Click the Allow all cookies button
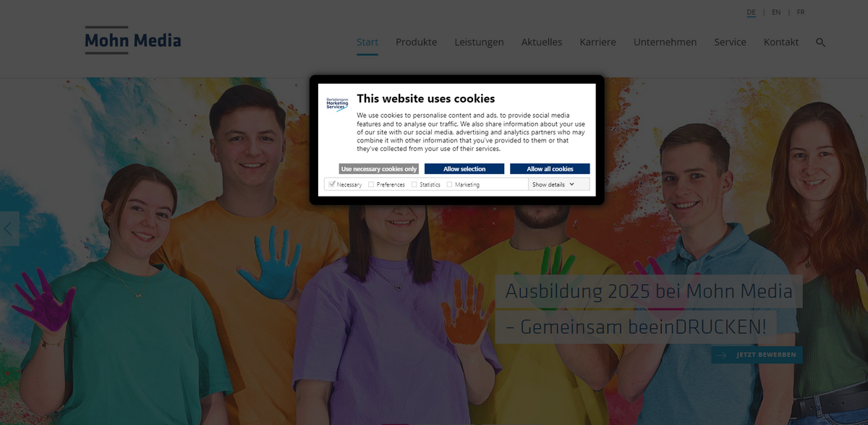The height and width of the screenshot is (425, 868). [550, 168]
